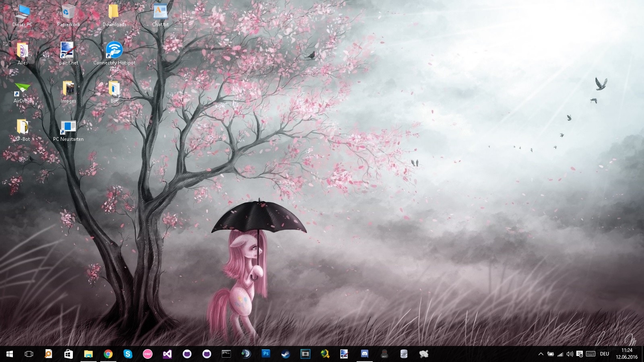This screenshot has width=644, height=362.
Task: Open the Papierkorb recycle bin
Action: coord(68,15)
